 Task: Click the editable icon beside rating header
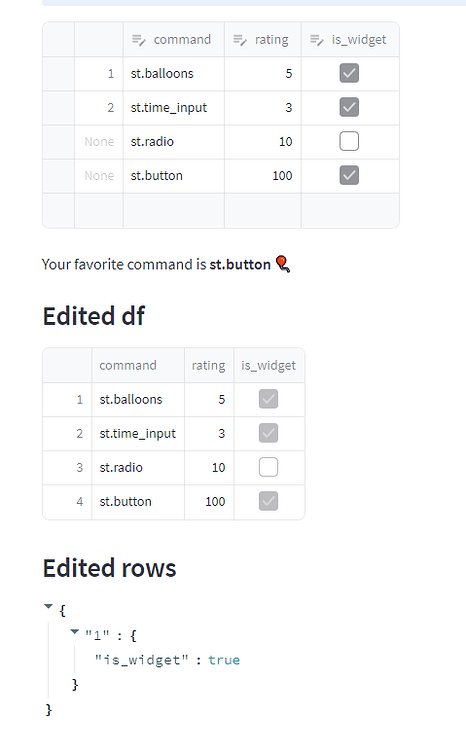pos(240,40)
